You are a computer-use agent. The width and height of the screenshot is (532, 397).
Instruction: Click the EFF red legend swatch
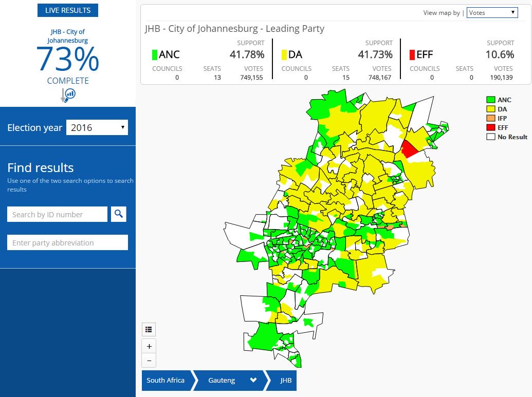tap(490, 127)
